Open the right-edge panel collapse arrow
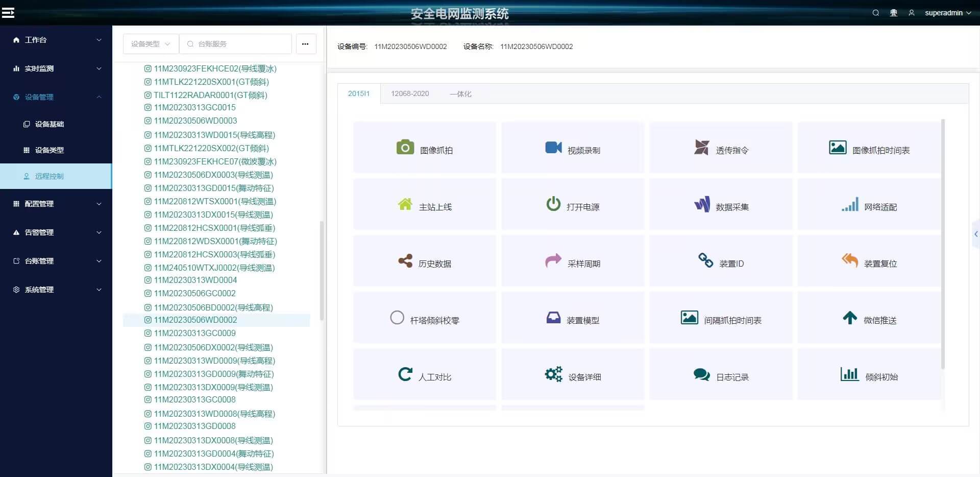The image size is (980, 477). click(x=976, y=234)
